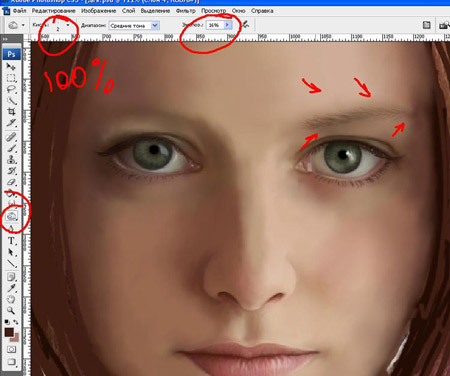Reset to default foreground and background colors
The width and height of the screenshot is (450, 376).
7,322
